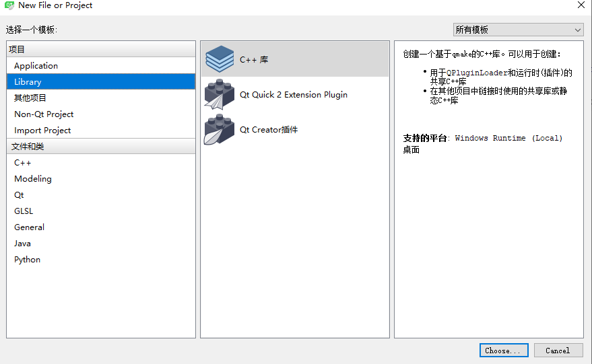Screen dimensions: 592x364
Task: Click the Cancel button
Action: (x=558, y=351)
